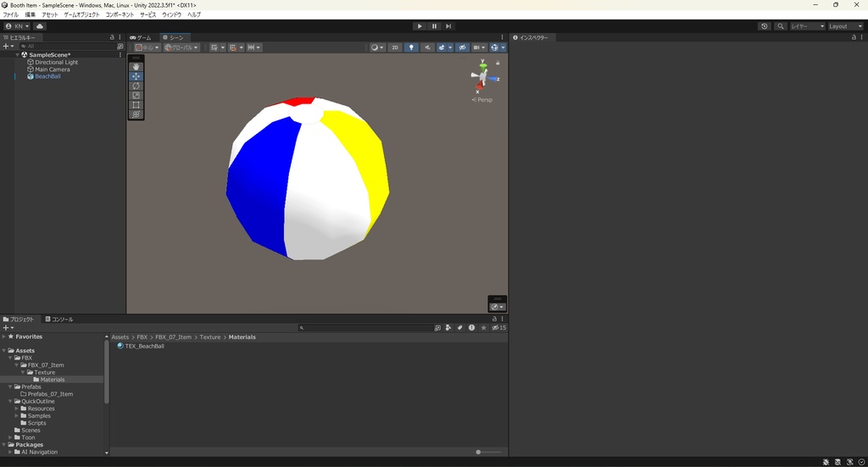The height and width of the screenshot is (467, 868).
Task: Open the Layout dropdown
Action: tap(845, 26)
